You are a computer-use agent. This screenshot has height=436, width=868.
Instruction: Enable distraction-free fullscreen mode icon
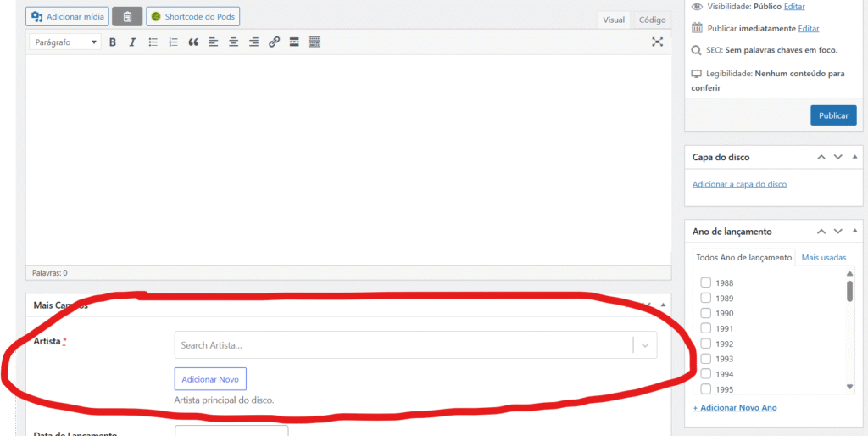coord(657,42)
